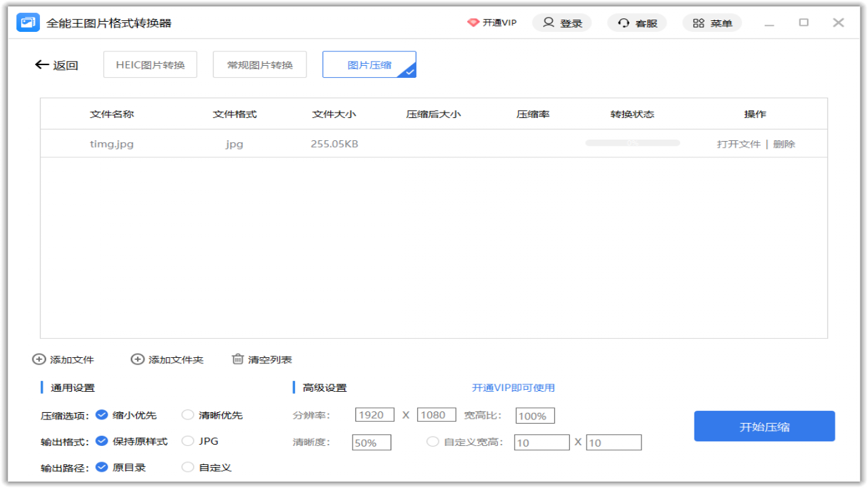Click the 添加文件夹 add folder icon
Image resolution: width=868 pixels, height=488 pixels.
click(138, 359)
